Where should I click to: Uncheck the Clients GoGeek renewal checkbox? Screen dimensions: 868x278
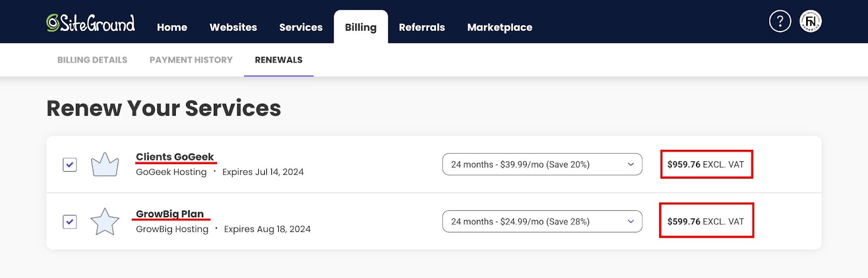70,165
